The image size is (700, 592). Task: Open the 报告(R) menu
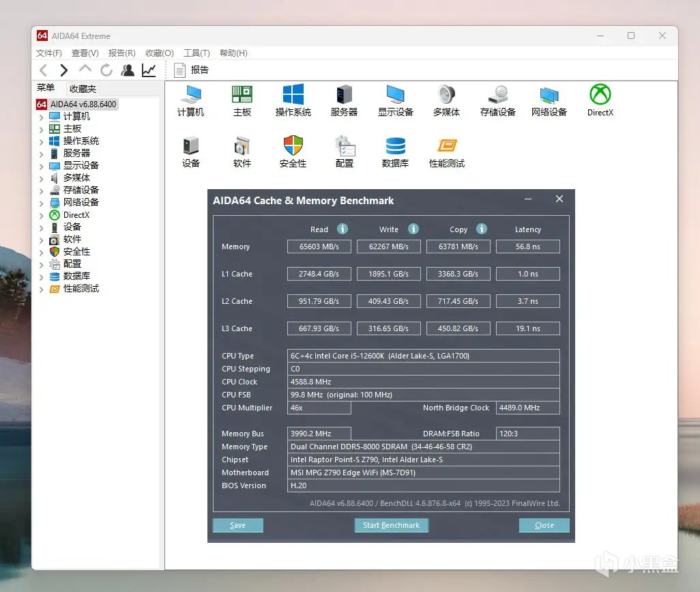pyautogui.click(x=122, y=53)
